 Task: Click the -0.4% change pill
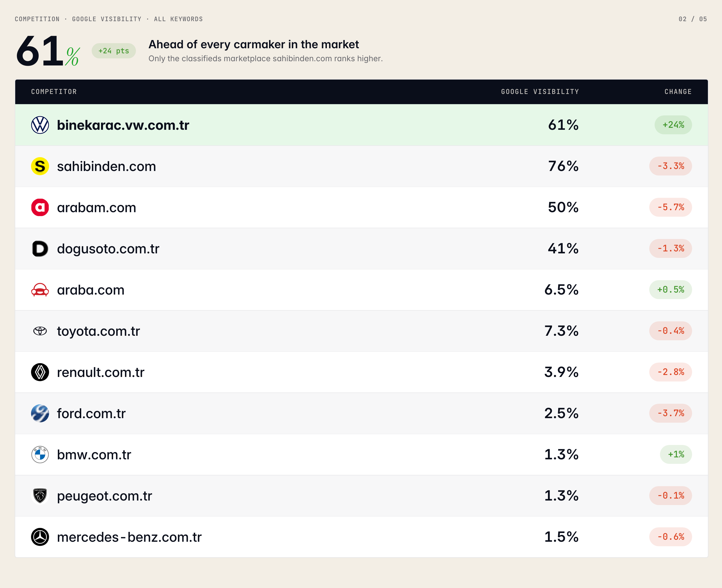pyautogui.click(x=671, y=331)
